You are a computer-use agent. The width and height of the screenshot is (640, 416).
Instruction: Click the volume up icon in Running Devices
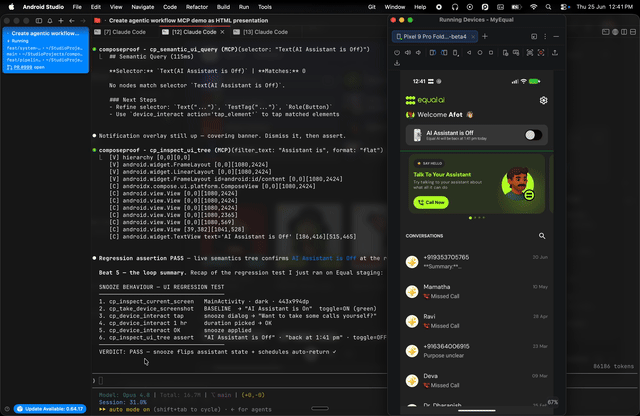point(408,53)
